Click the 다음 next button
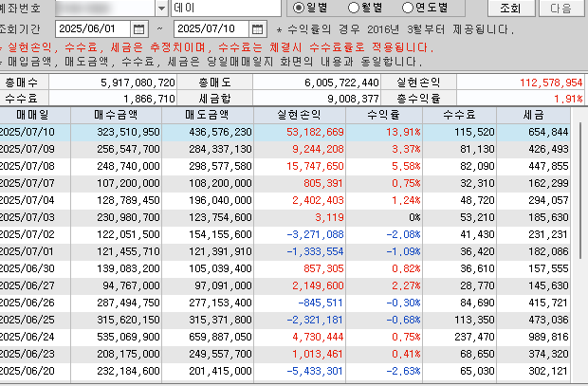Image resolution: width=588 pixels, height=386 pixels. point(560,8)
